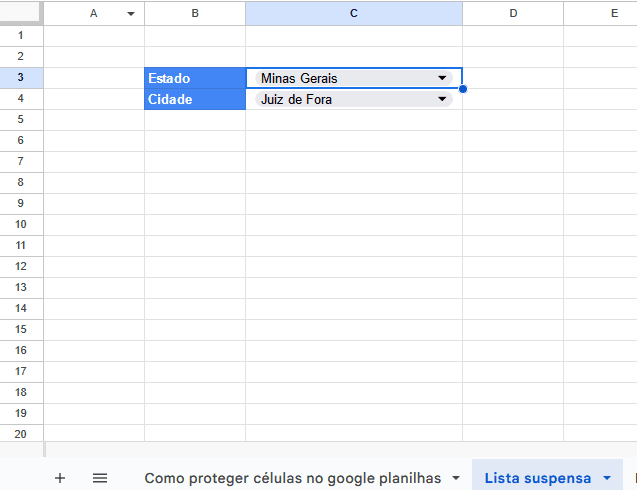Select the Lista suspensa sheet tab
The width and height of the screenshot is (637, 490).
537,478
